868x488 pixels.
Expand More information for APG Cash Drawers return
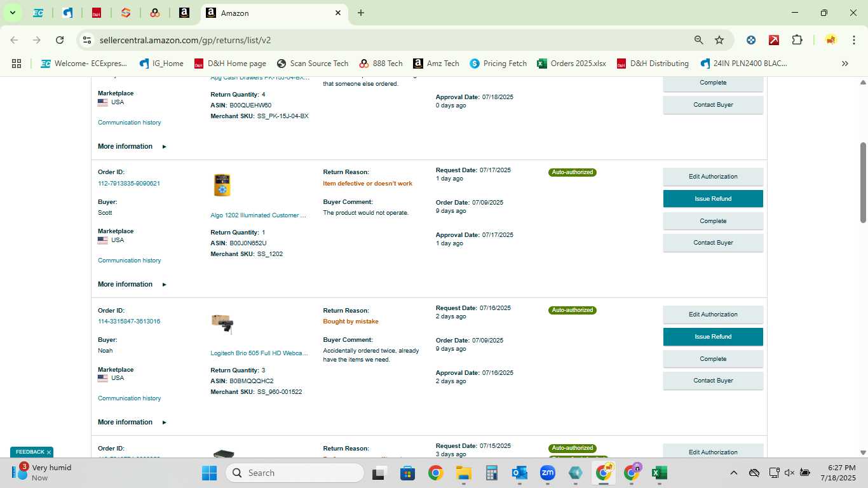click(x=132, y=146)
